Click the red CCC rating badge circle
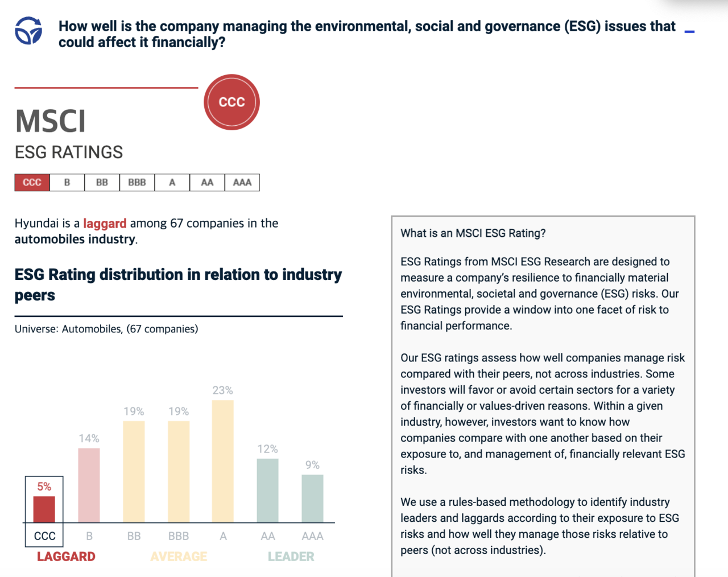Screen dimensions: 728x577 click(x=231, y=102)
